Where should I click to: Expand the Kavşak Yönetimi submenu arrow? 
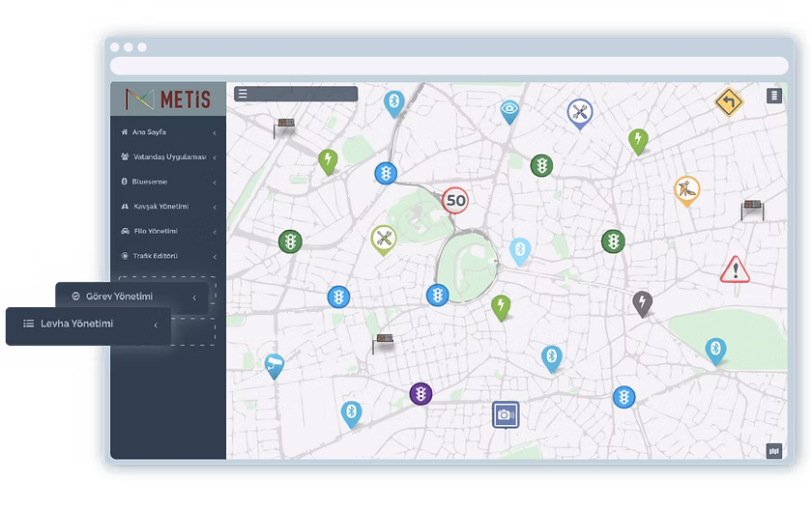coord(215,207)
